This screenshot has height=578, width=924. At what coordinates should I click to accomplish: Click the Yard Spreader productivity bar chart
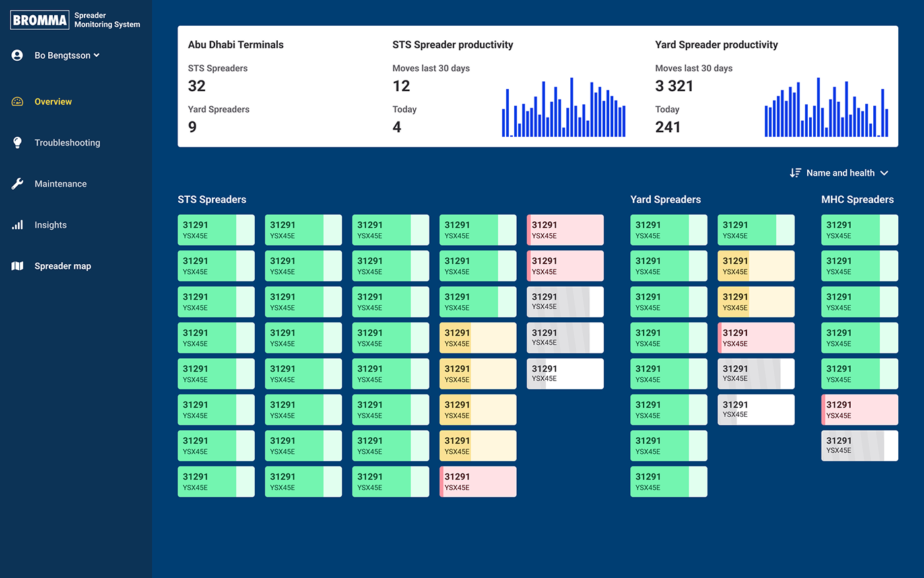[x=826, y=107]
